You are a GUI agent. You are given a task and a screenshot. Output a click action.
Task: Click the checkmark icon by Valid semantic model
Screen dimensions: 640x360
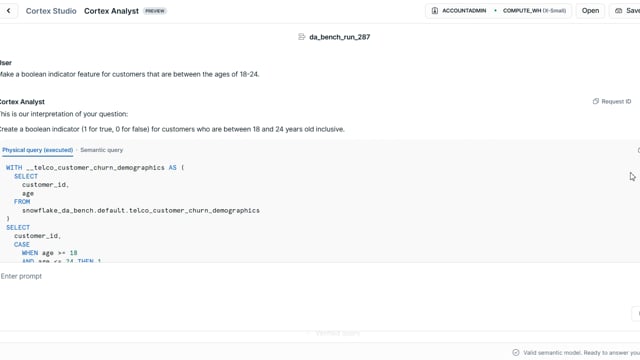[516, 353]
